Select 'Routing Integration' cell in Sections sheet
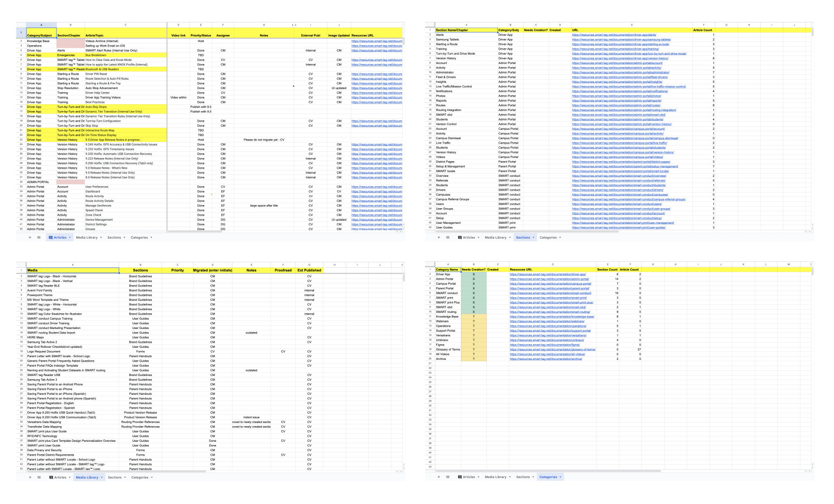Viewport: 834px width, 504px height. pyautogui.click(x=466, y=110)
